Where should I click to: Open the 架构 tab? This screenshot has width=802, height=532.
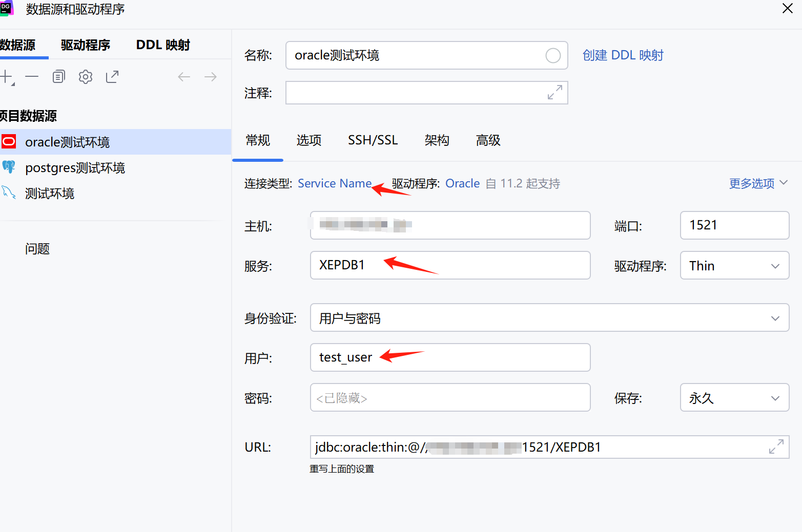click(x=437, y=140)
